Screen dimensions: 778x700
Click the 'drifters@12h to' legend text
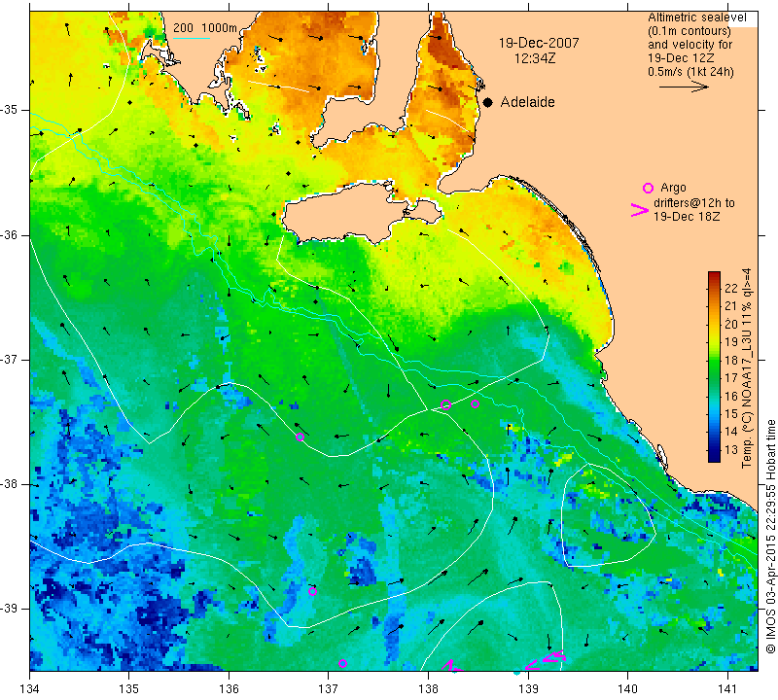point(694,203)
